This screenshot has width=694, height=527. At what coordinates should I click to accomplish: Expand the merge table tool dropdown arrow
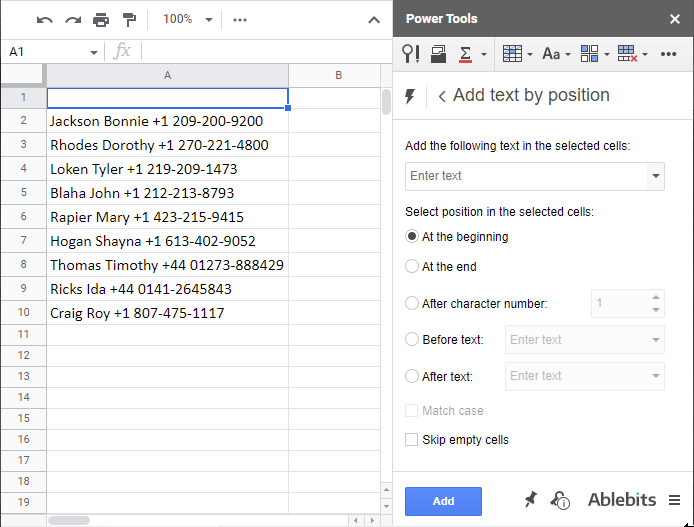pos(530,54)
